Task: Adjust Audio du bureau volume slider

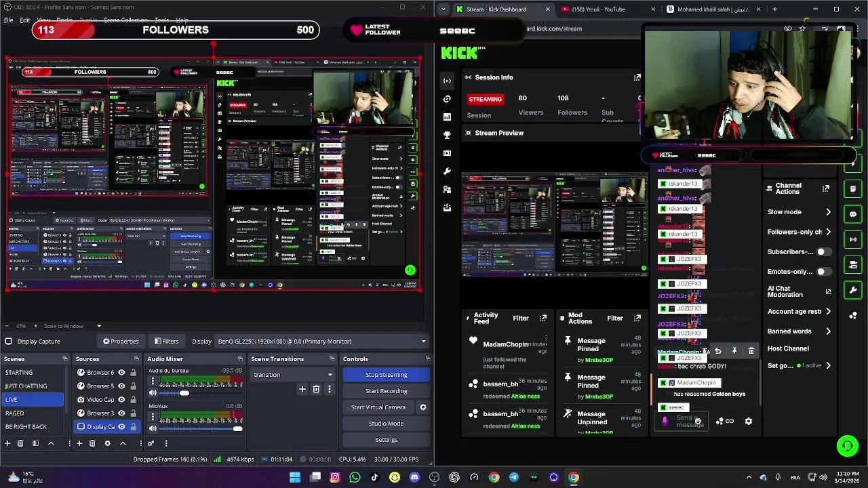Action: 184,393
